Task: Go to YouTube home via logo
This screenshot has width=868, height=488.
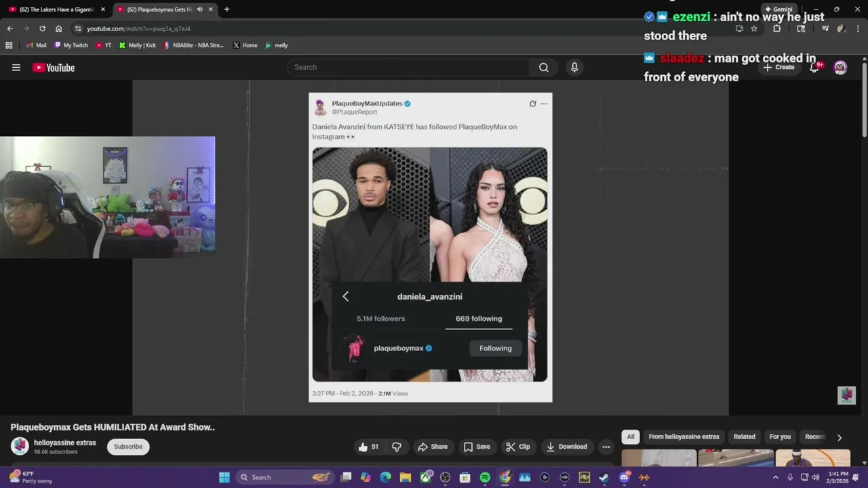Action: coord(54,67)
